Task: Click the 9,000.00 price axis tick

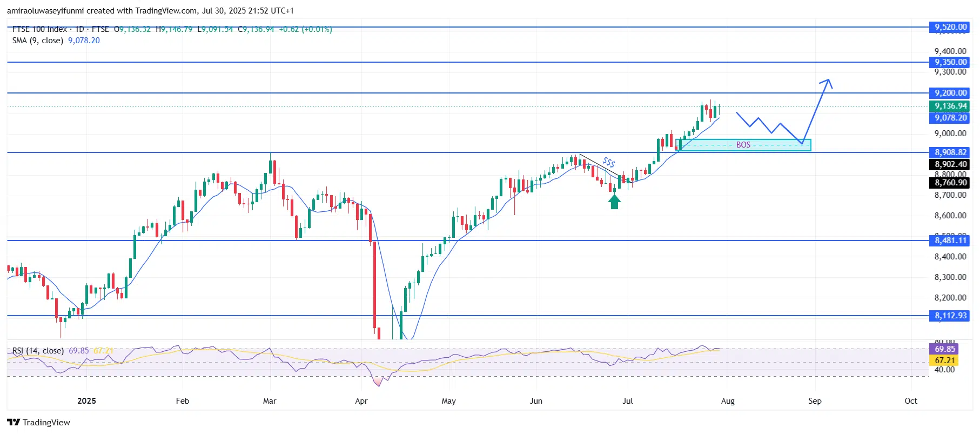Action: (x=950, y=133)
